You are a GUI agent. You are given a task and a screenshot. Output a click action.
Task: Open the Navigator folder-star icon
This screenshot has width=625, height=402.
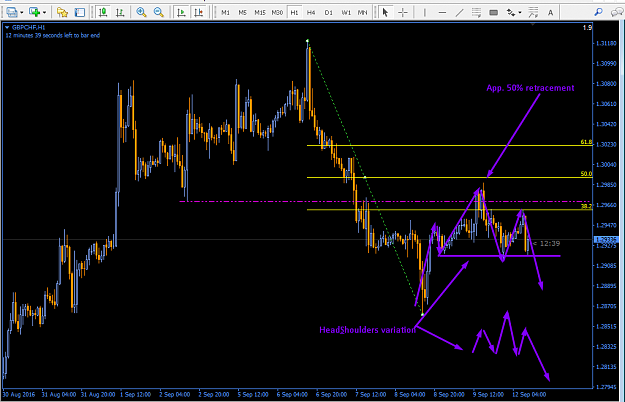click(62, 12)
